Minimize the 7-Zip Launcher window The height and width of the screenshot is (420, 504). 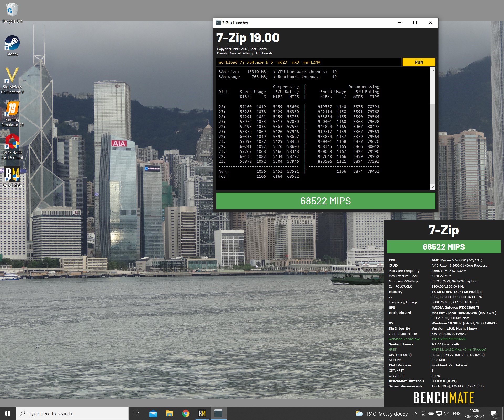pyautogui.click(x=400, y=23)
